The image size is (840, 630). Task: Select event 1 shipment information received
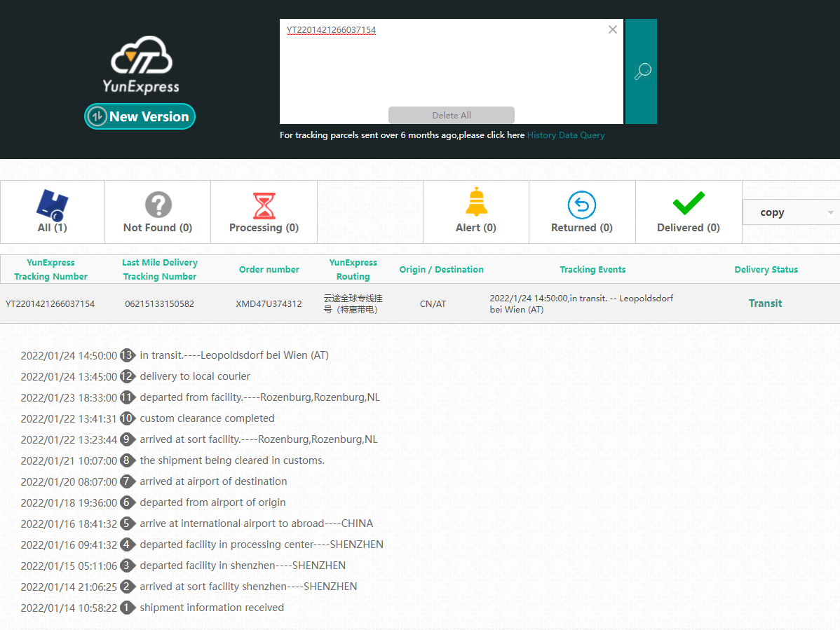tap(212, 608)
